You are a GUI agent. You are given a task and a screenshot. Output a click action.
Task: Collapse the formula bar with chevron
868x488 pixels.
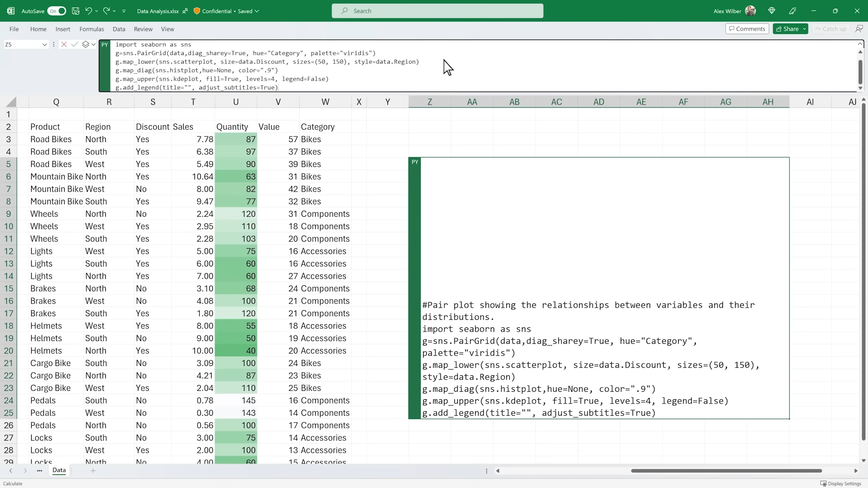click(860, 44)
